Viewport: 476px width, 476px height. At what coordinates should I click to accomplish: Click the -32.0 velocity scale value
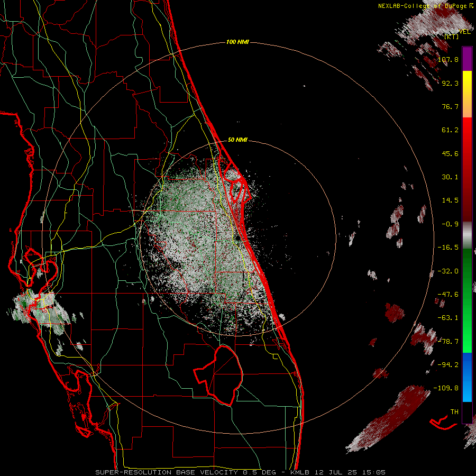[448, 271]
